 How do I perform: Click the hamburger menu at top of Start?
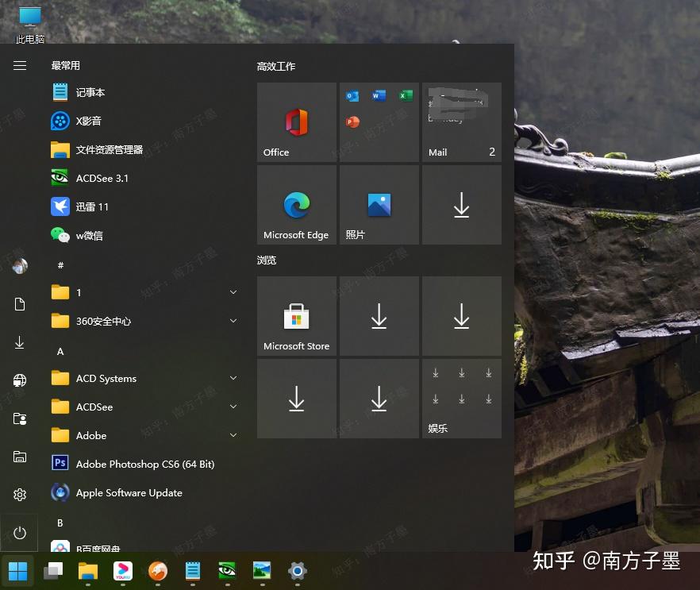20,66
